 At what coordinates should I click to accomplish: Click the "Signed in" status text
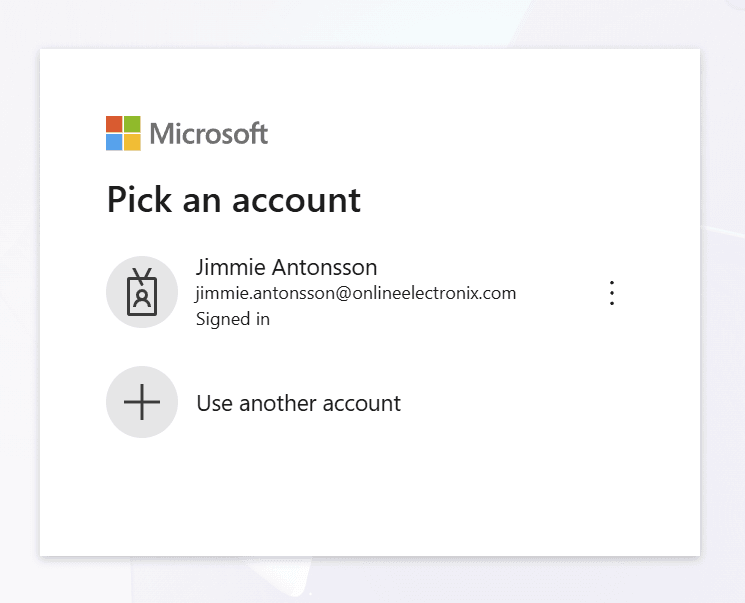tap(232, 319)
